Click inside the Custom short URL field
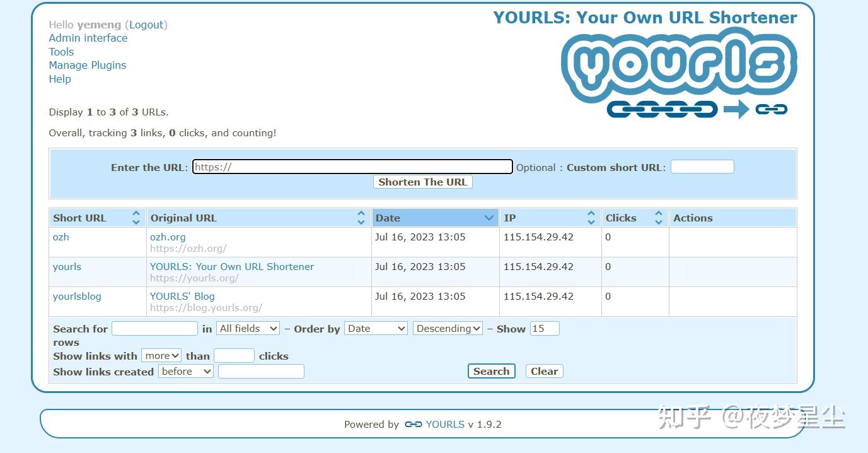Image resolution: width=868 pixels, height=453 pixels. click(x=702, y=166)
